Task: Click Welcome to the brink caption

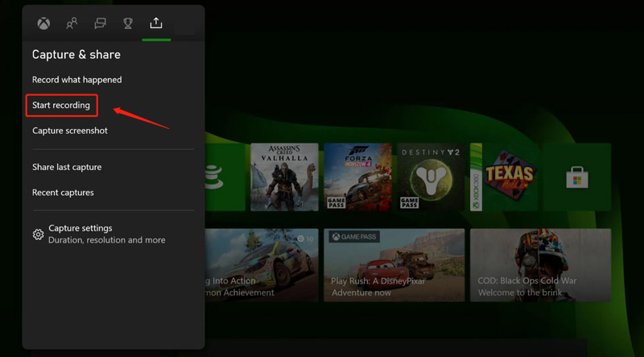Action: tap(520, 293)
